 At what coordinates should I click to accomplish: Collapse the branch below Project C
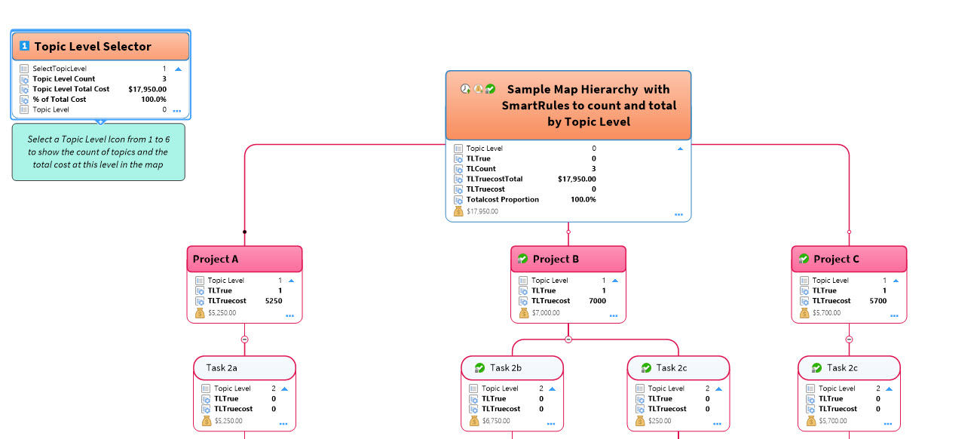(x=849, y=339)
